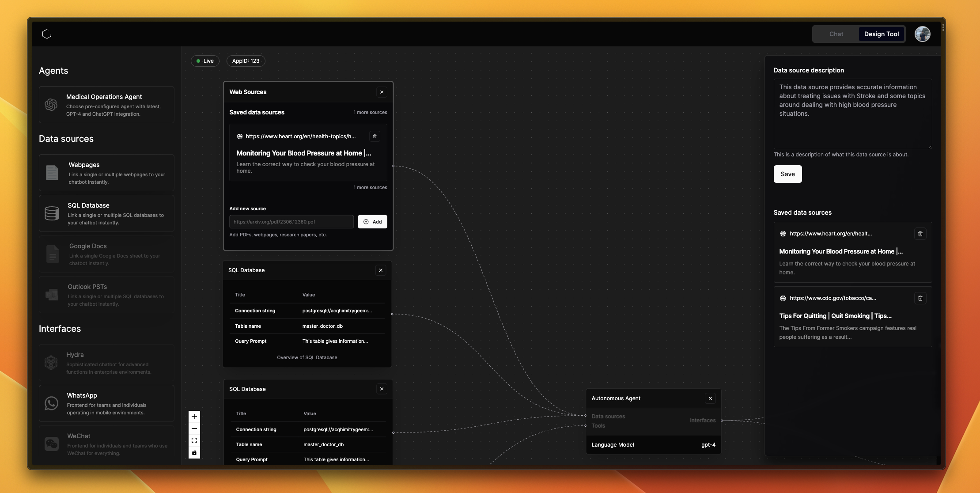Screen dimensions: 980x493
Task: Expand Overview of SQL Database
Action: (x=306, y=357)
